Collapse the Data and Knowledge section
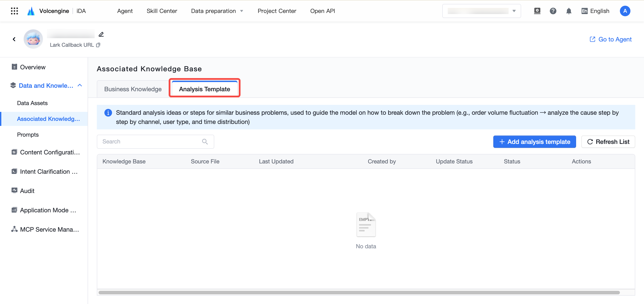 [x=80, y=85]
